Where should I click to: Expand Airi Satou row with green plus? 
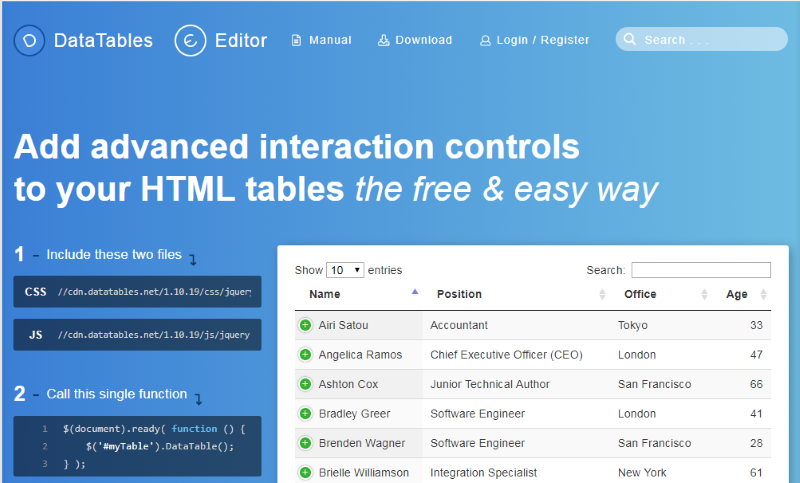tap(305, 325)
